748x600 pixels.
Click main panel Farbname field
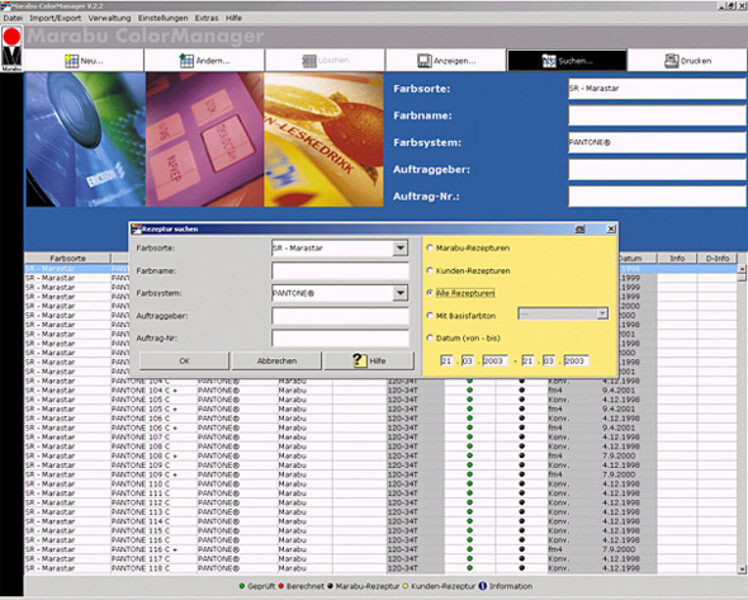[657, 115]
